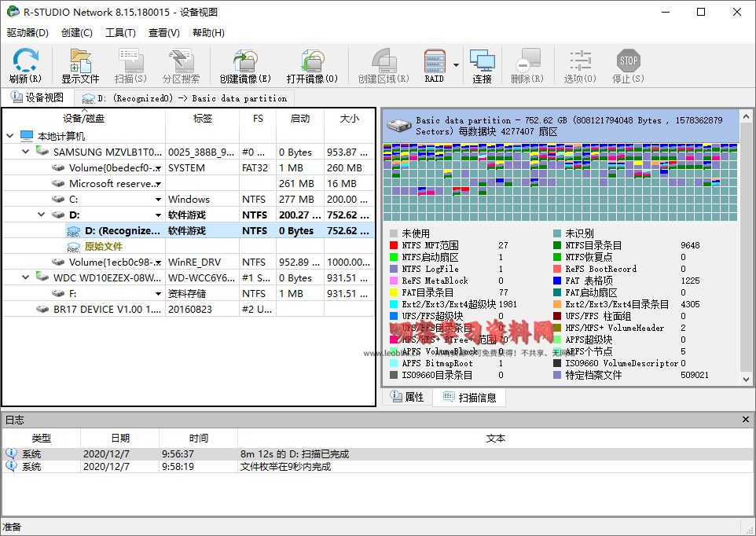
Task: Click the Open Image (打开镜像) icon
Action: [x=312, y=61]
